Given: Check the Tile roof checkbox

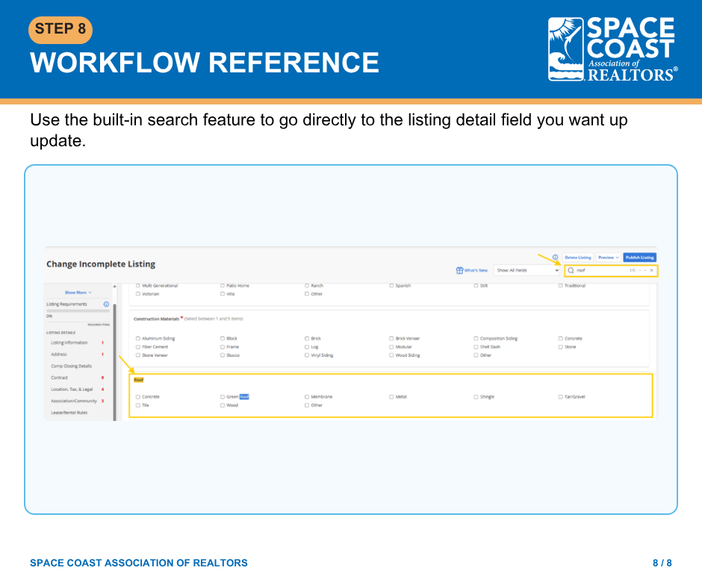Looking at the screenshot, I should (138, 405).
